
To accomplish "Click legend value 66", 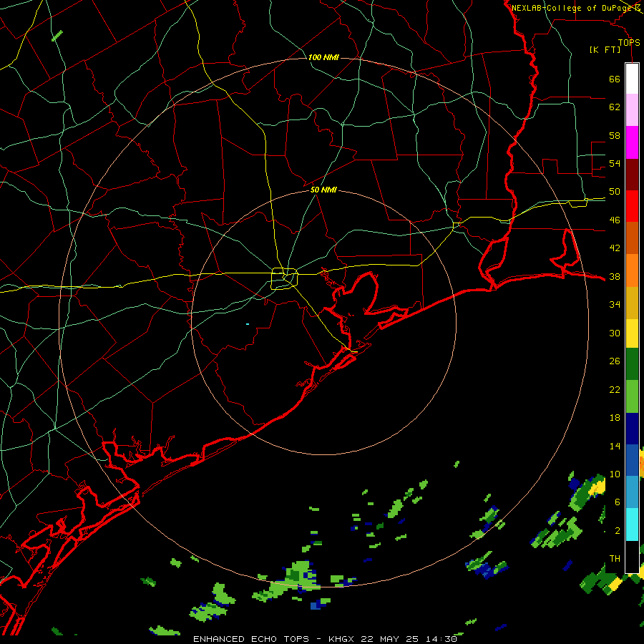I will [x=615, y=79].
